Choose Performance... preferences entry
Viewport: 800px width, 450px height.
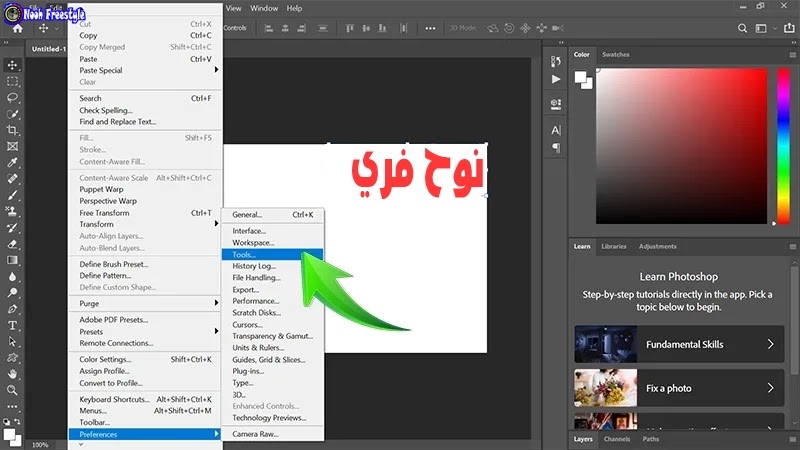pos(272,301)
